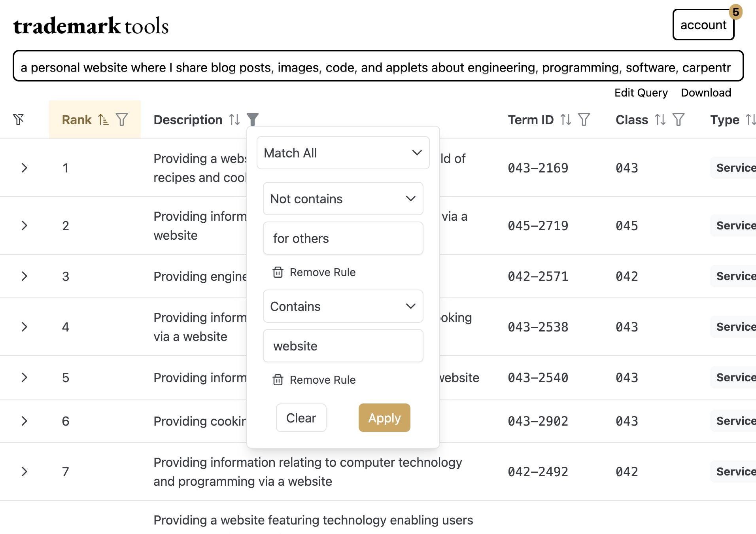Click the Term ID column header
Screen dimensions: 756x534
[x=531, y=119]
